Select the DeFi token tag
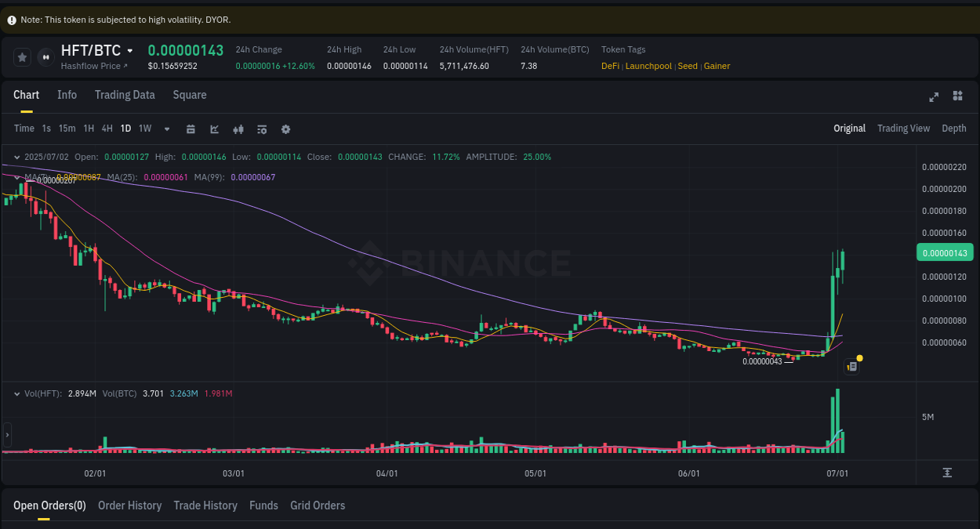The height and width of the screenshot is (529, 980). tap(610, 66)
